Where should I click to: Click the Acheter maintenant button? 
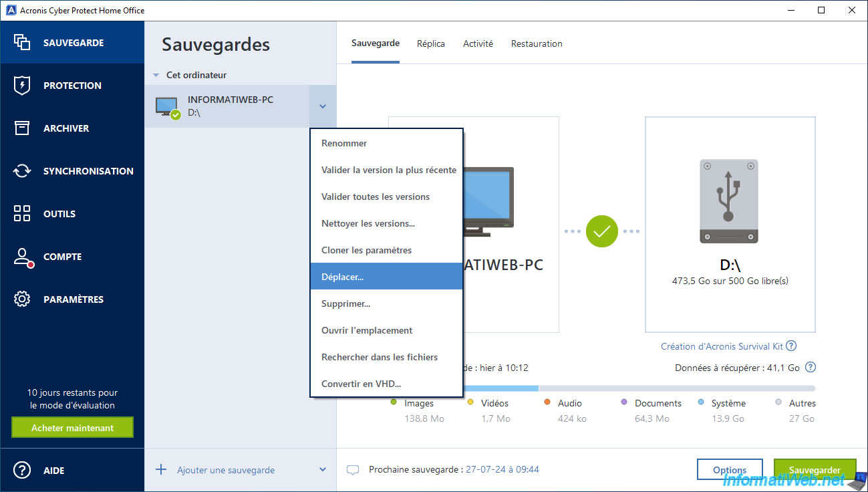pyautogui.click(x=73, y=428)
